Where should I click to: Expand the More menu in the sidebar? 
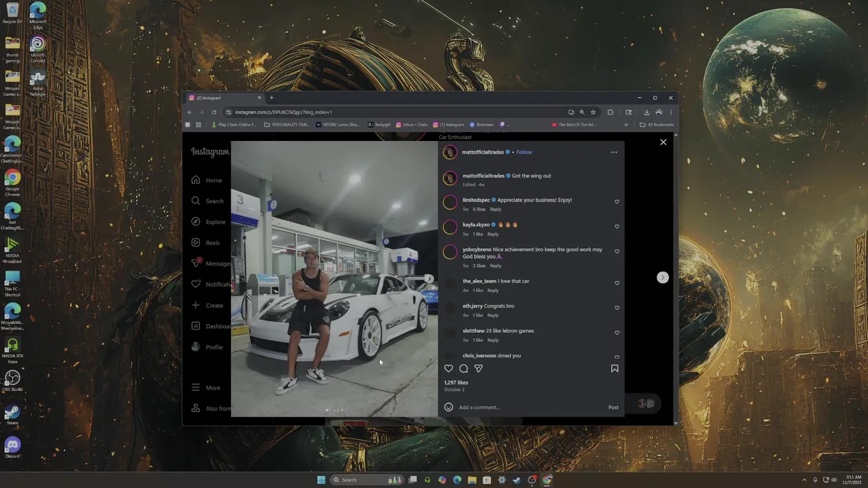click(x=206, y=388)
